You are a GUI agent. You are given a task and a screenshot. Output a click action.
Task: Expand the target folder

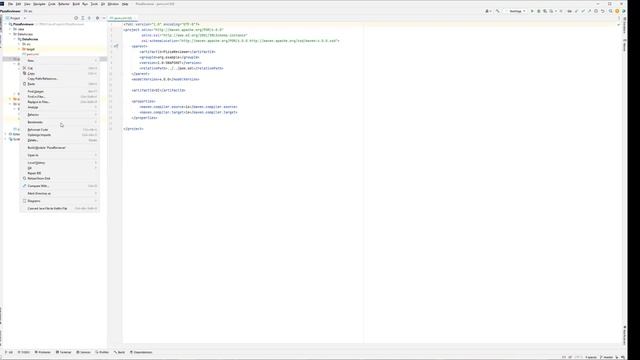[x=19, y=49]
